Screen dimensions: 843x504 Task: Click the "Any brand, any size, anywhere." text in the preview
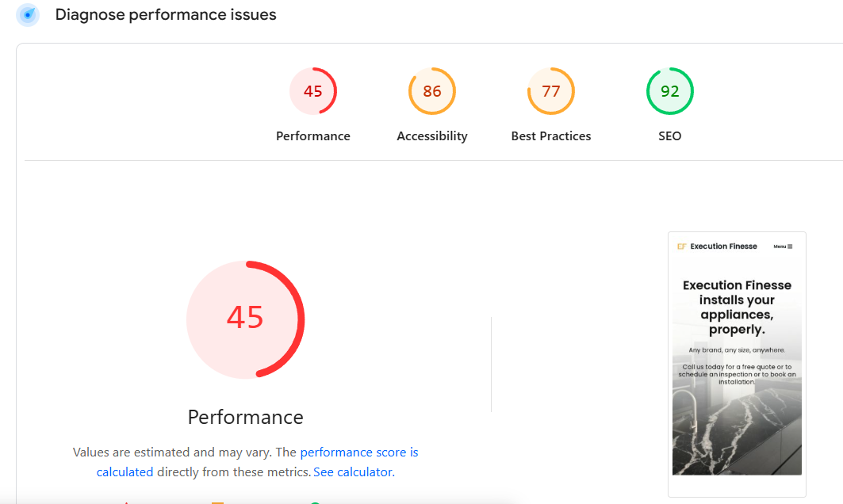tap(737, 349)
